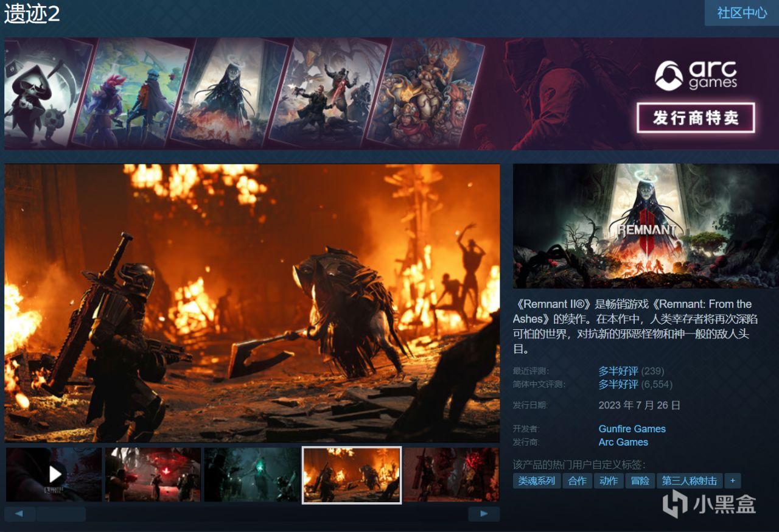Click the Remnant II header cover image

646,226
